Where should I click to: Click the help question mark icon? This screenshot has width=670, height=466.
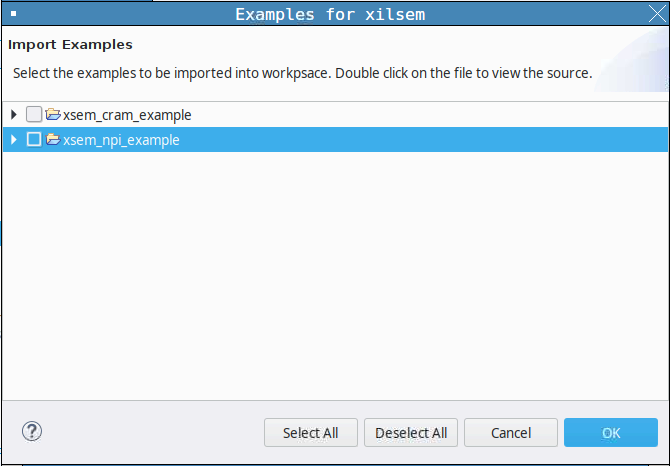pyautogui.click(x=32, y=432)
